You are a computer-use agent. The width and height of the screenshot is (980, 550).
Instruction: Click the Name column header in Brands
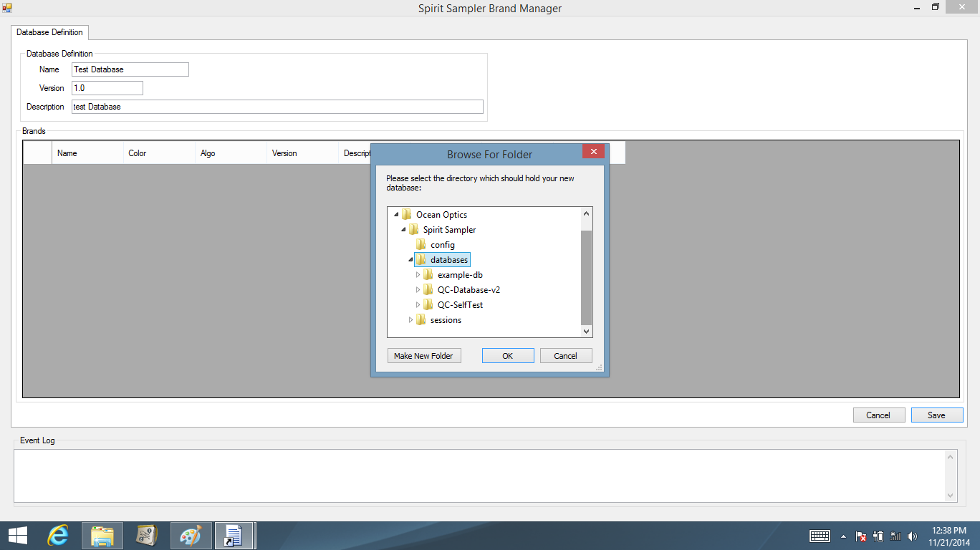coord(87,153)
